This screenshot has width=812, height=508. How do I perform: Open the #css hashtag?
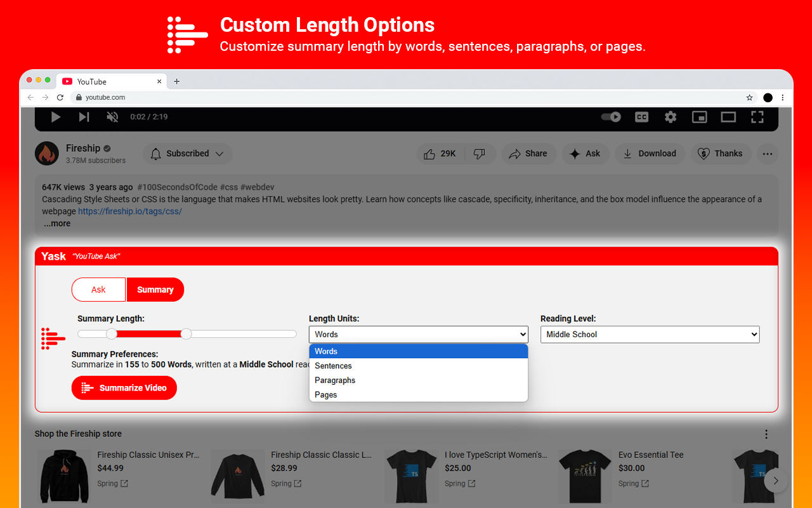(228, 187)
